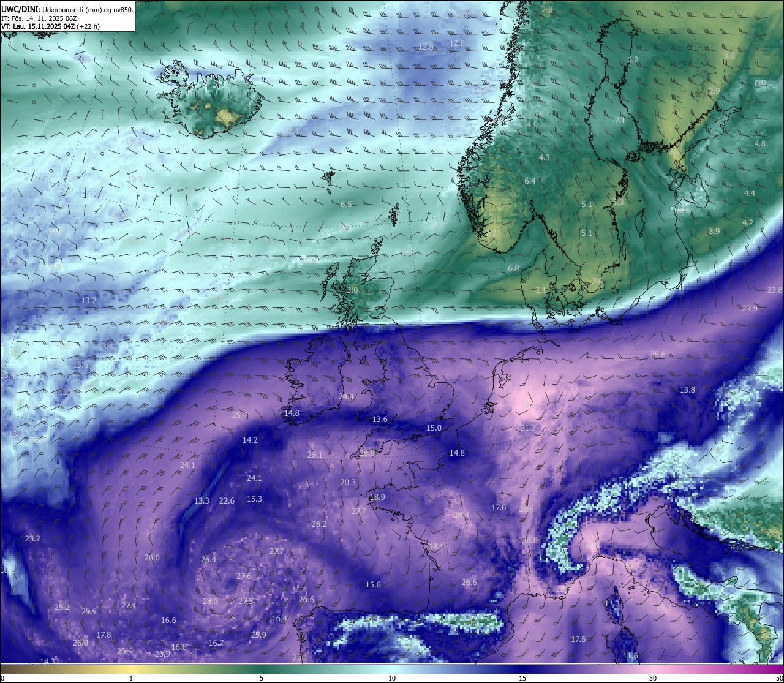Click the 24.4 value over Ireland
This screenshot has height=683, width=784.
pyautogui.click(x=346, y=397)
